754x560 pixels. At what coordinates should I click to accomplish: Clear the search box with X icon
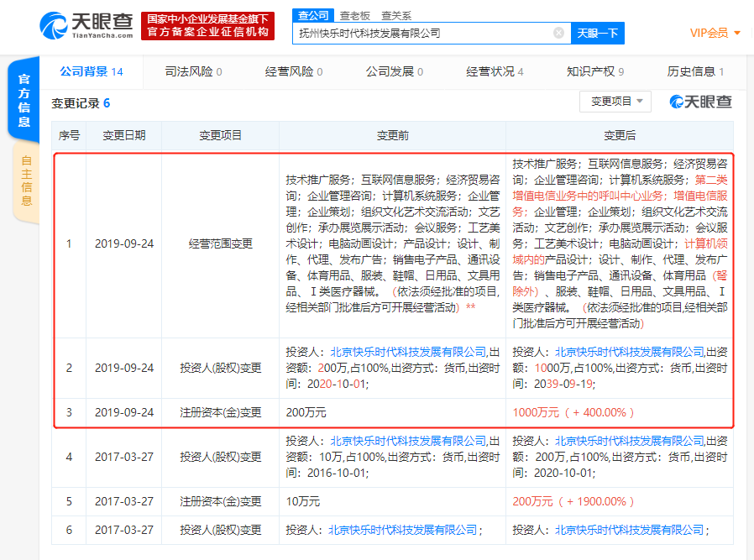click(558, 34)
